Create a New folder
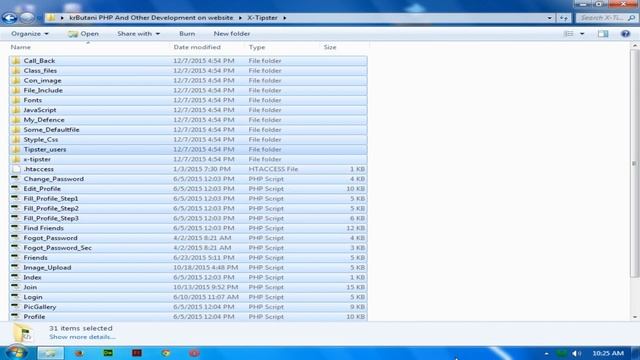The height and width of the screenshot is (360, 640). coord(231,34)
